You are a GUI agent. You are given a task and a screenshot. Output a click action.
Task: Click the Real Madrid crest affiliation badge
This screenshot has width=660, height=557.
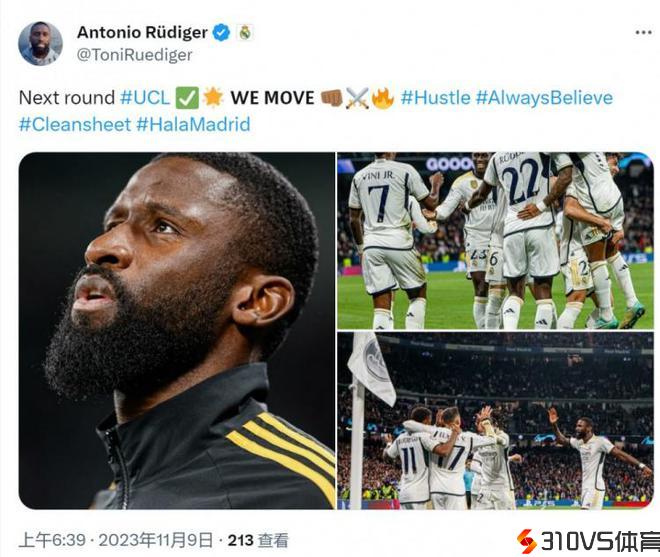coord(245,32)
